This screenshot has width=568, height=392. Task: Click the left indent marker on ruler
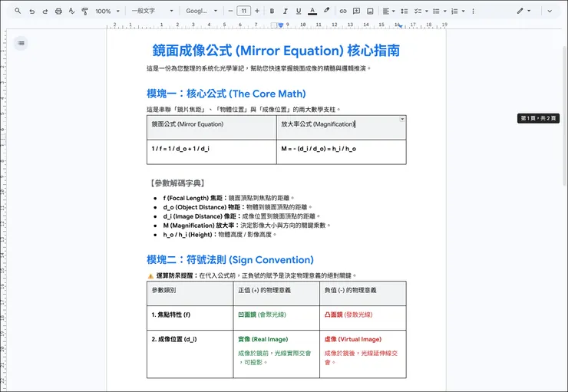pyautogui.click(x=281, y=25)
